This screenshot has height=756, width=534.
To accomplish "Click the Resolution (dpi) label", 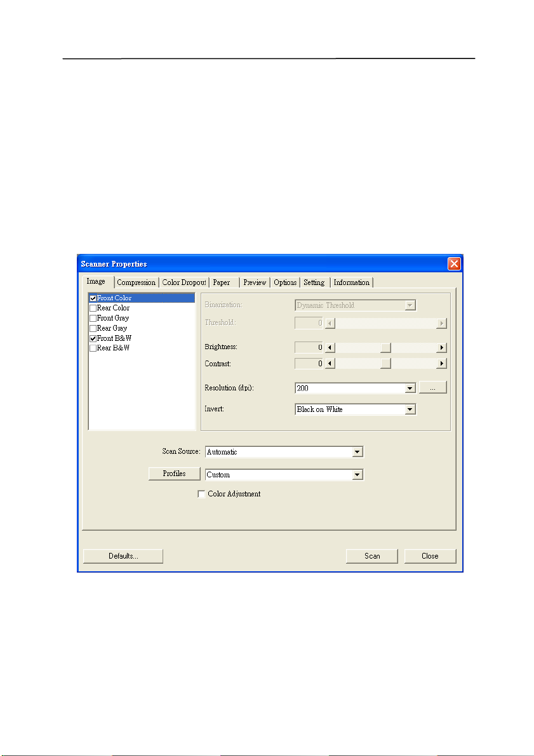I will pos(229,388).
